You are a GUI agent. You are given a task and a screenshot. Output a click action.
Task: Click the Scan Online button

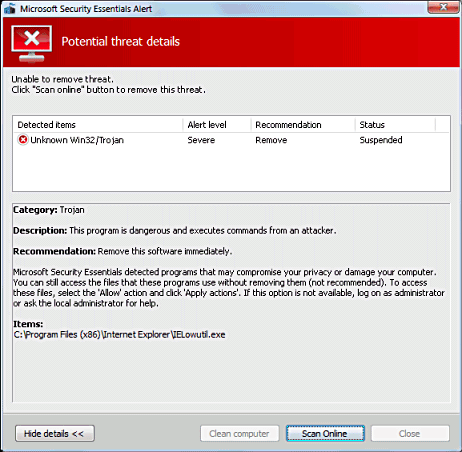325,433
